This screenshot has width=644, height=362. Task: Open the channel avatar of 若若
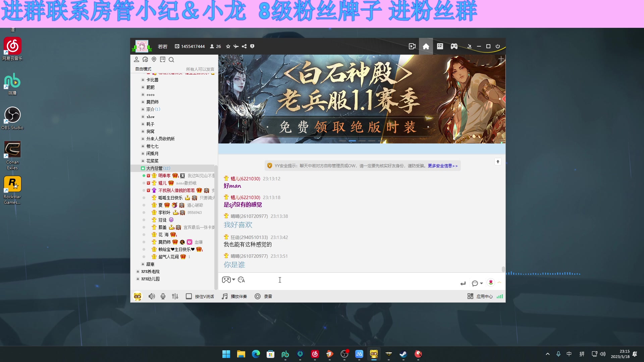point(142,46)
